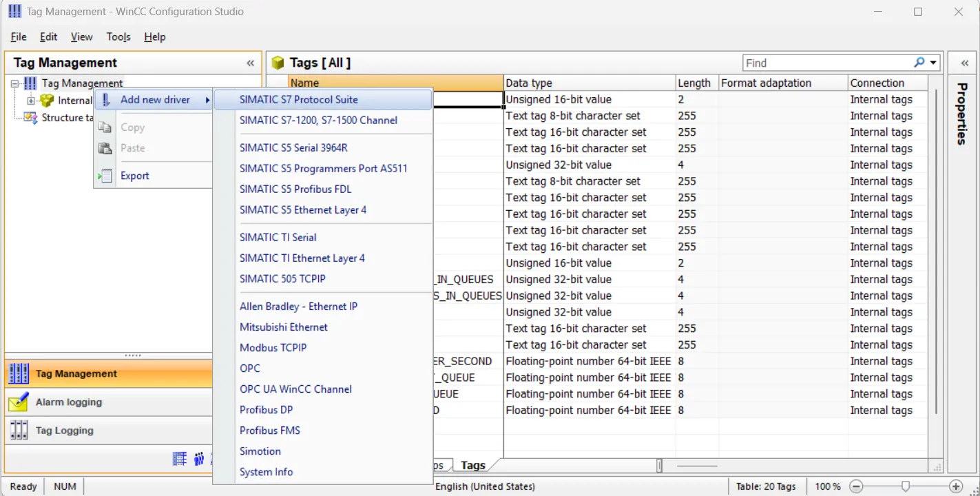Image resolution: width=980 pixels, height=496 pixels.
Task: Sort by the Data type column header
Action: (590, 83)
